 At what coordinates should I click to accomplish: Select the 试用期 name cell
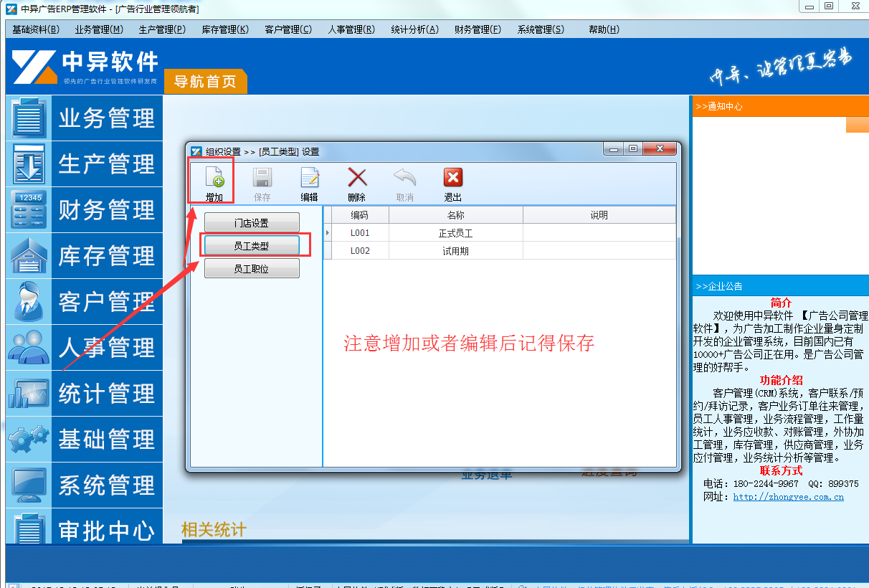click(x=456, y=251)
